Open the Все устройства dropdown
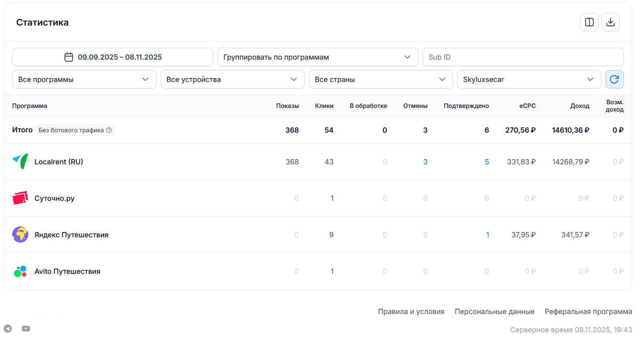644x342 pixels. 232,80
